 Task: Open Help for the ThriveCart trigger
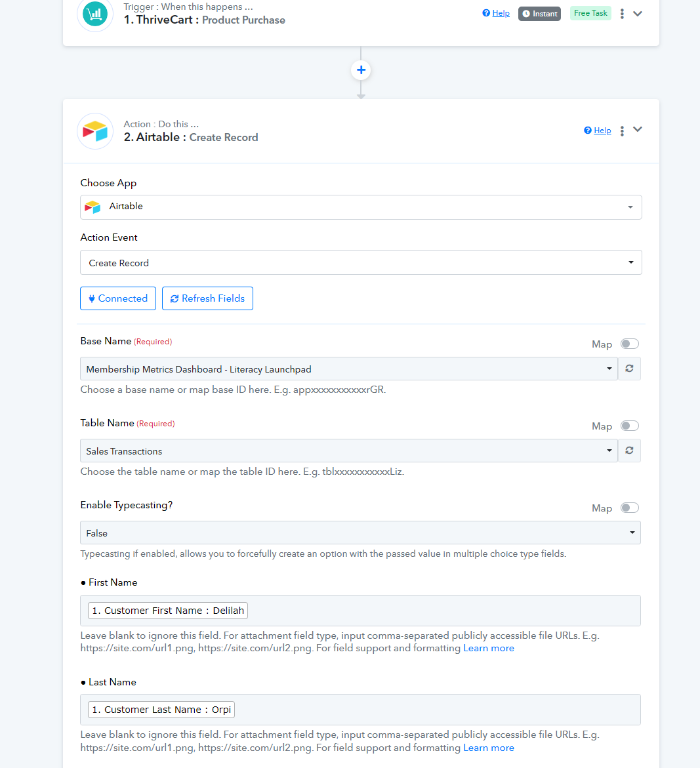coord(496,13)
